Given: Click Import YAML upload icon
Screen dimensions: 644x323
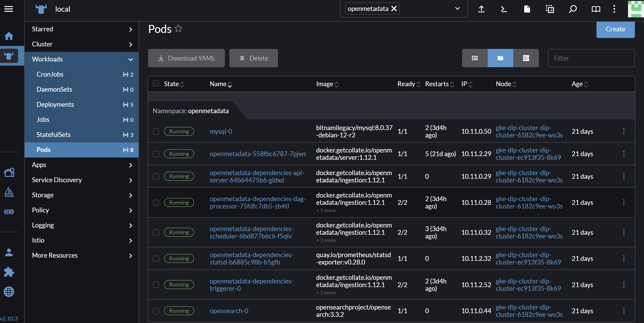Looking at the screenshot, I should point(481,9).
